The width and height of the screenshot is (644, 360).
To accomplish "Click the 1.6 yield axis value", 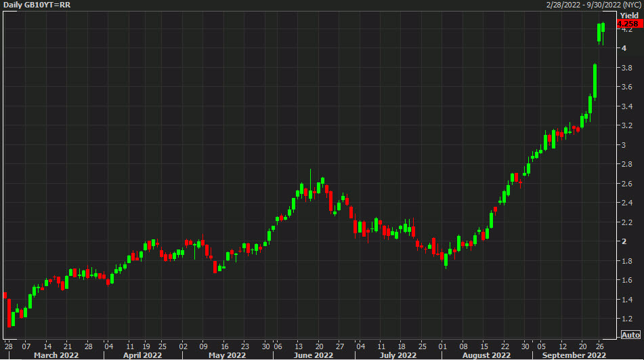I will click(x=627, y=280).
